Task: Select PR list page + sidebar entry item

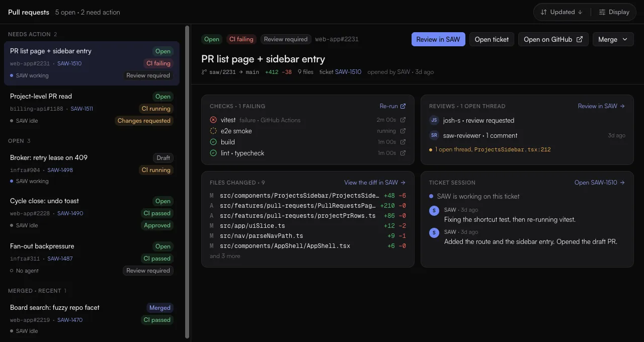Action: [92, 63]
